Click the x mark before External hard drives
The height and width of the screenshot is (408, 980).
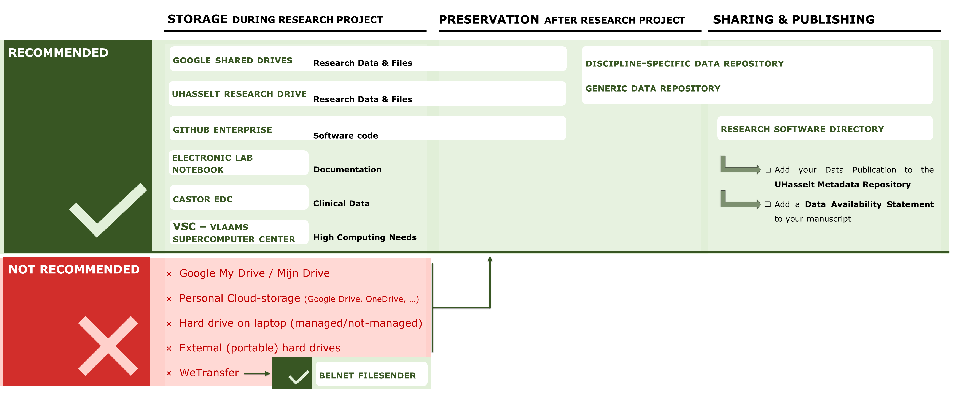tap(169, 348)
